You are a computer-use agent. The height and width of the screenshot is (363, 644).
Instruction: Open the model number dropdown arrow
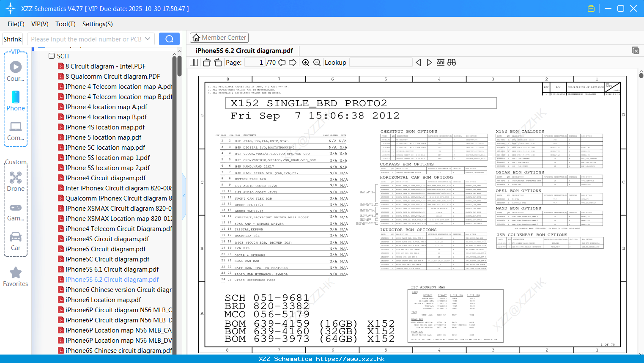point(148,39)
